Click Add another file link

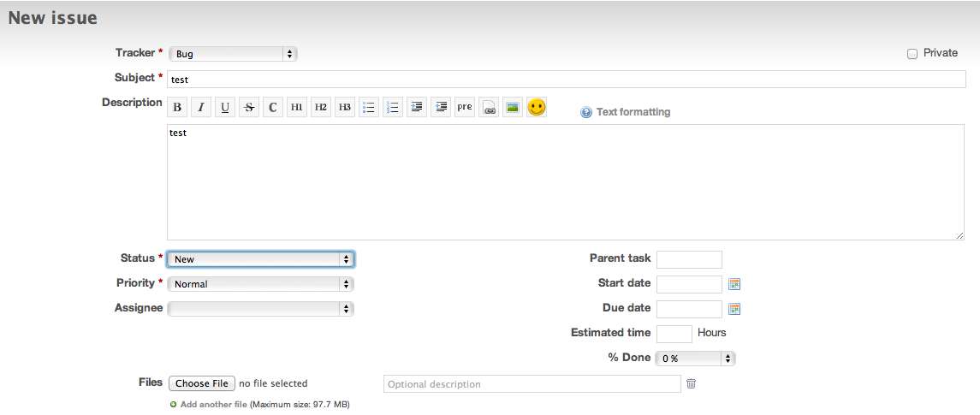214,405
